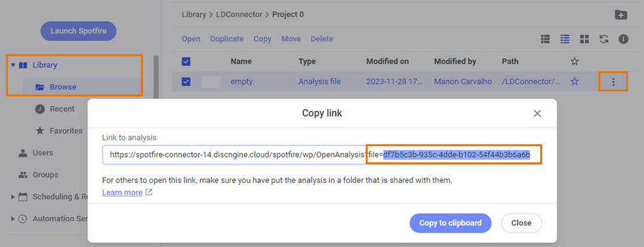Show the information panel icon
This screenshot has height=247, width=644.
[x=624, y=39]
